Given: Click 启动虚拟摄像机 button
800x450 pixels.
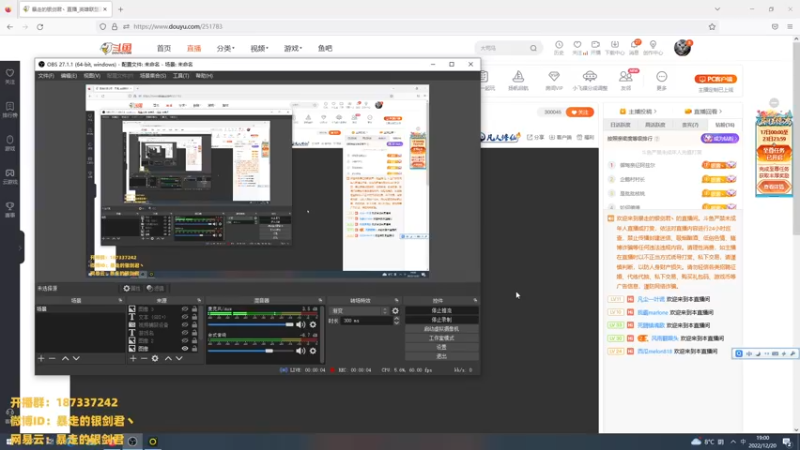Looking at the screenshot, I should 441,329.
